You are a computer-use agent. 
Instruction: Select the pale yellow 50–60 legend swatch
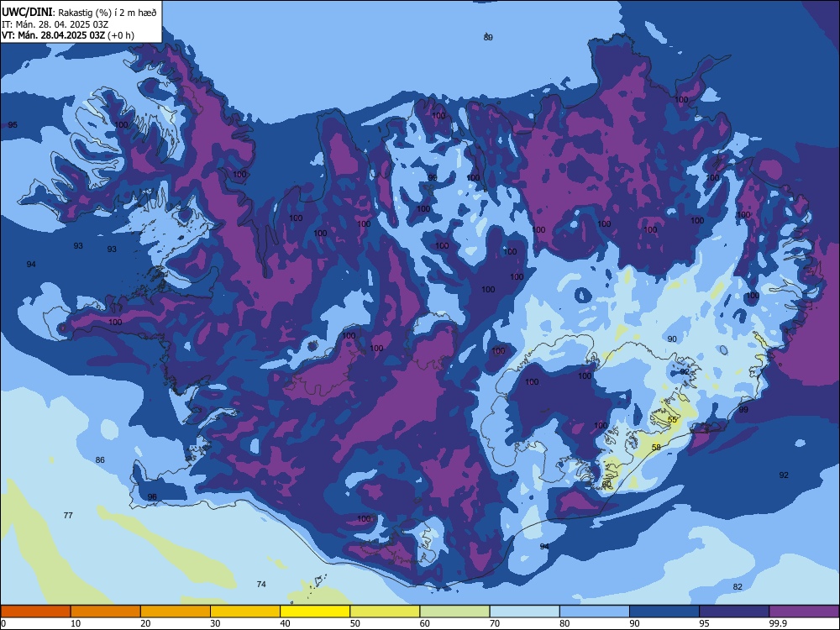tap(385, 612)
